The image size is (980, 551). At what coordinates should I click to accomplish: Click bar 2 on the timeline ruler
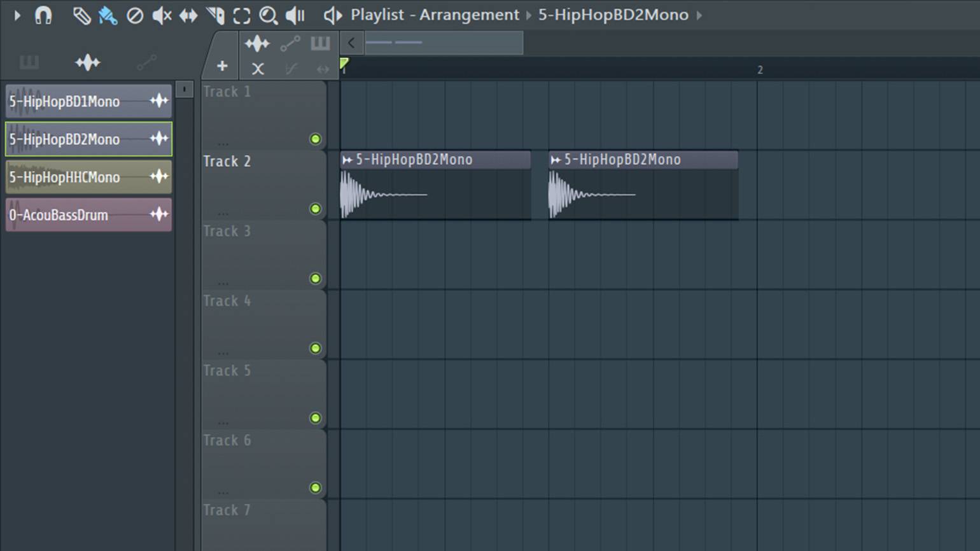point(760,70)
